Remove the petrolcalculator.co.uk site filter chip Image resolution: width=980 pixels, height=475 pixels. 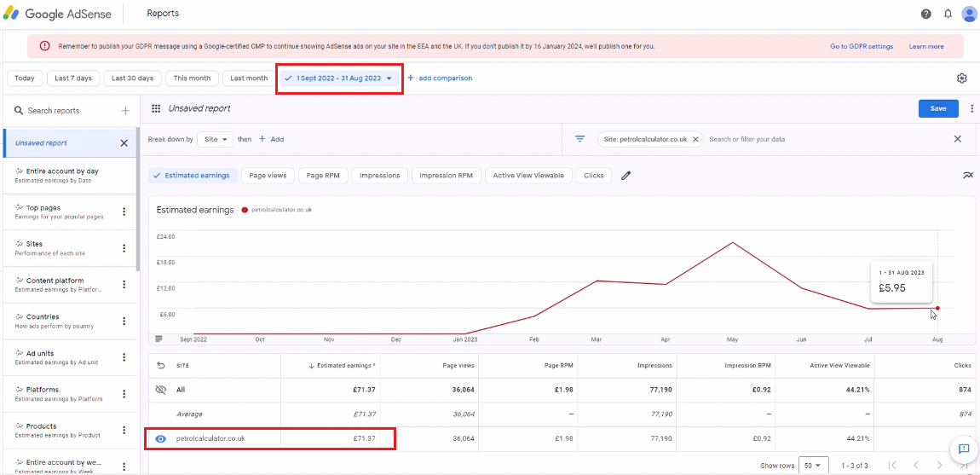tap(695, 139)
